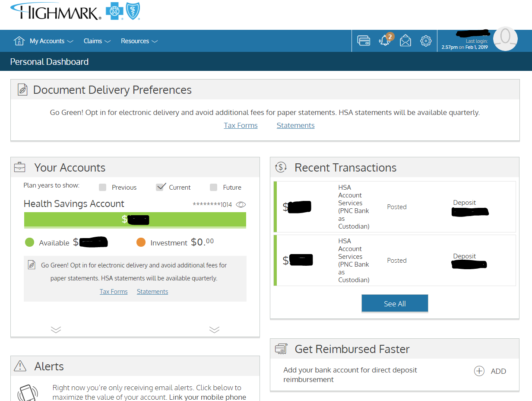Click See All transactions button
The width and height of the screenshot is (532, 401).
coord(395,304)
